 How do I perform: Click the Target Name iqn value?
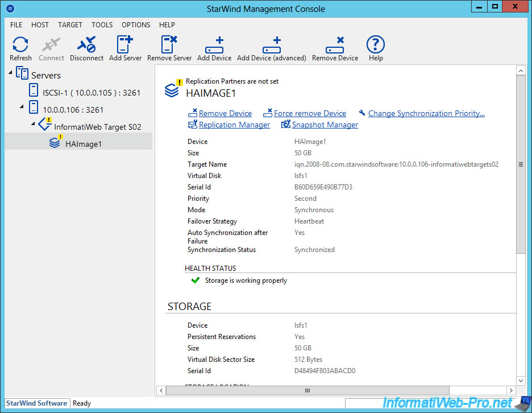(396, 164)
